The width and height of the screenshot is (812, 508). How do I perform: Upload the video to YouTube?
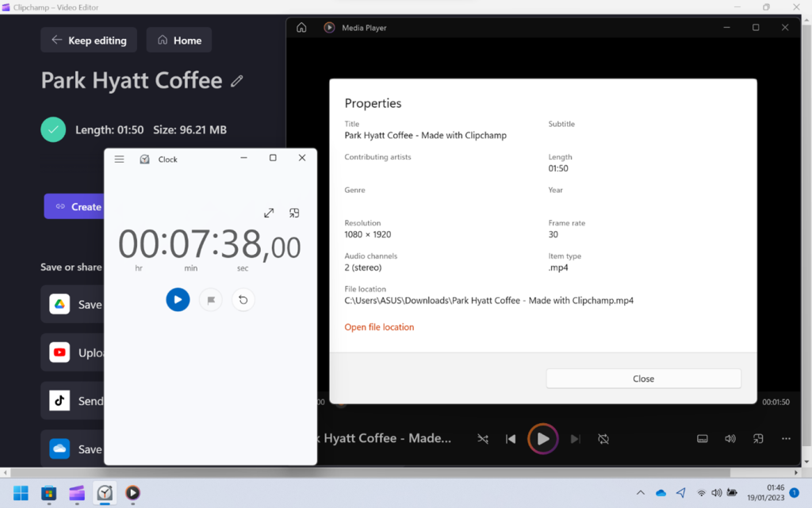(72, 352)
